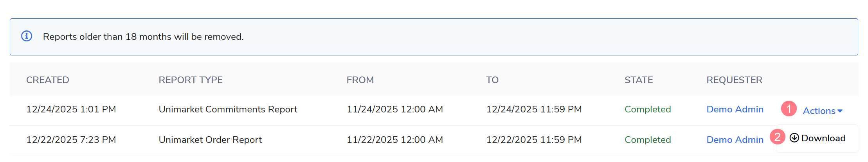Image resolution: width=868 pixels, height=162 pixels.
Task: Click the 18 months removal notice text
Action: 143,37
